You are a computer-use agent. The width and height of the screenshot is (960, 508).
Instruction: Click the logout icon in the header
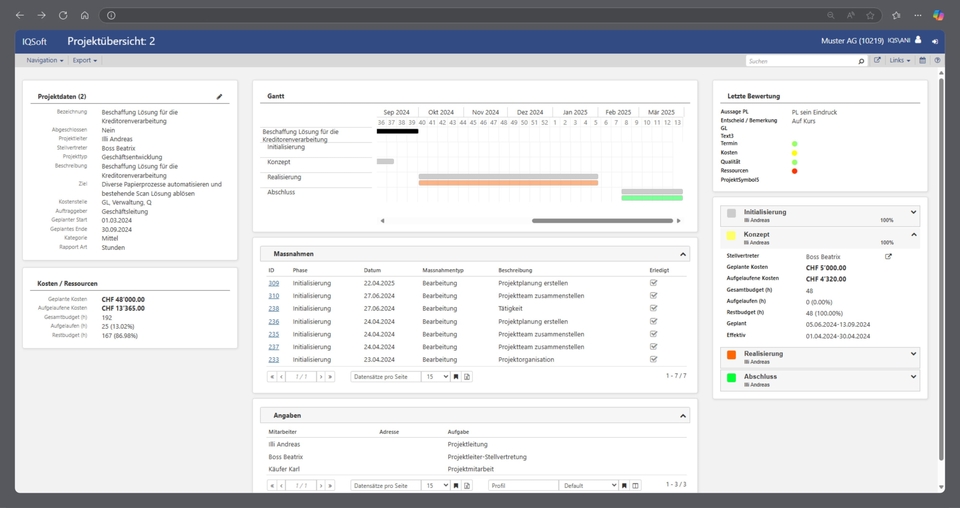tap(935, 42)
